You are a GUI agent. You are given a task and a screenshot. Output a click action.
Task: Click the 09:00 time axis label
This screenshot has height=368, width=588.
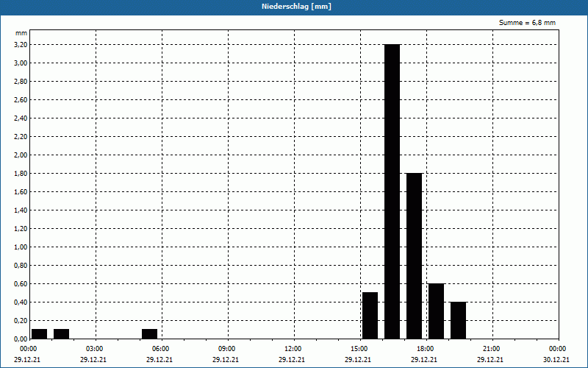227,349
